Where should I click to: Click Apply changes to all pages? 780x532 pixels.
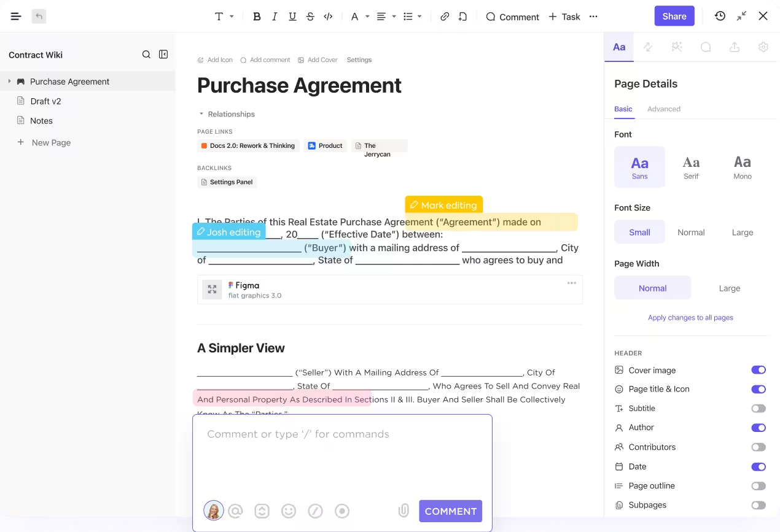tap(690, 317)
